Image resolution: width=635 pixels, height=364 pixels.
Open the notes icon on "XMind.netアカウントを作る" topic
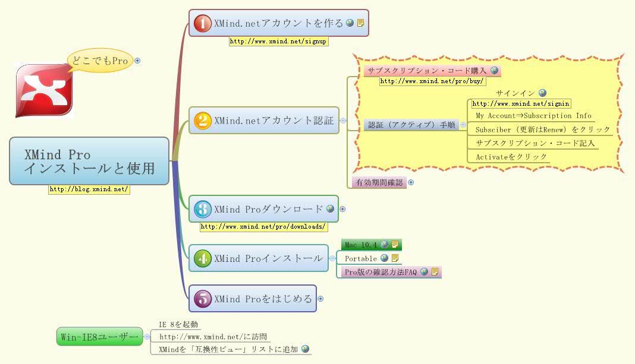[360, 23]
